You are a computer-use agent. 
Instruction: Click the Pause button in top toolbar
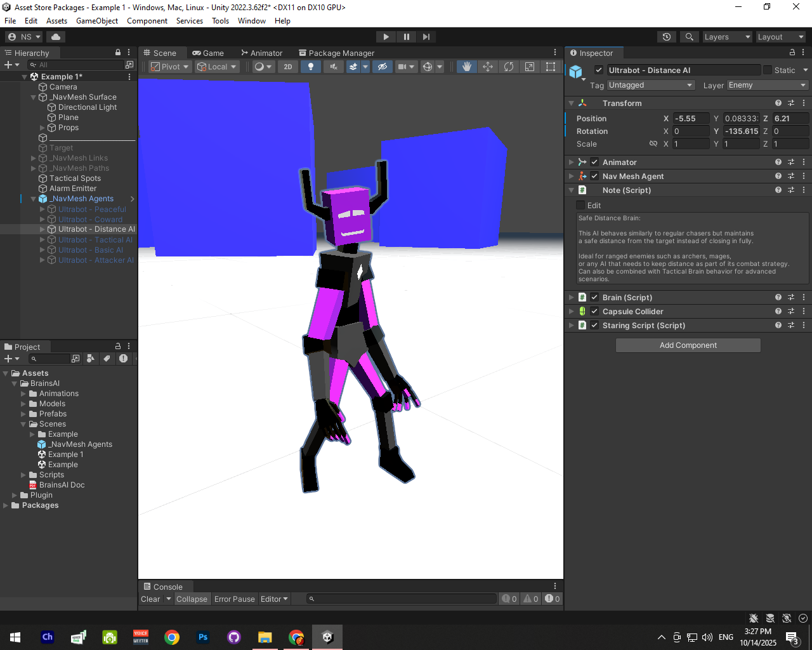click(x=406, y=37)
